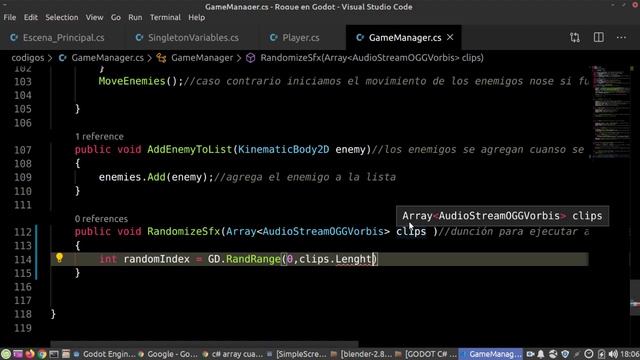Click 'MoveEnemies' call on line 103

[132, 81]
